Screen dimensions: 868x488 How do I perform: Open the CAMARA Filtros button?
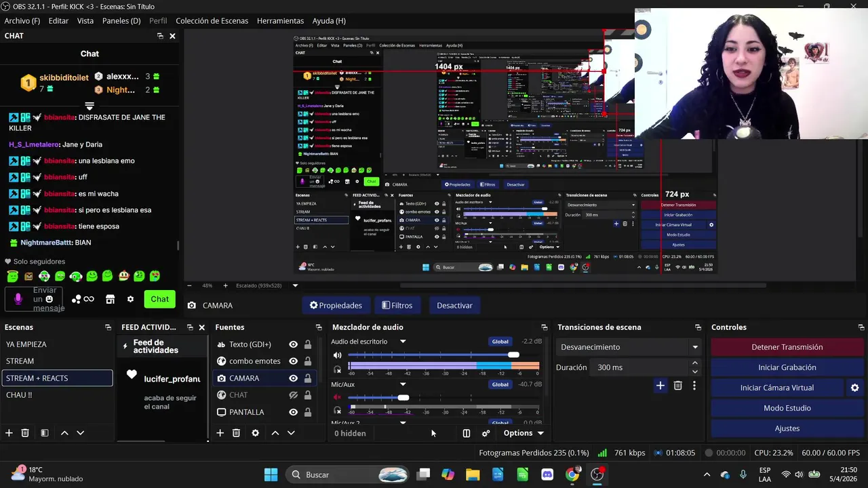(x=397, y=306)
